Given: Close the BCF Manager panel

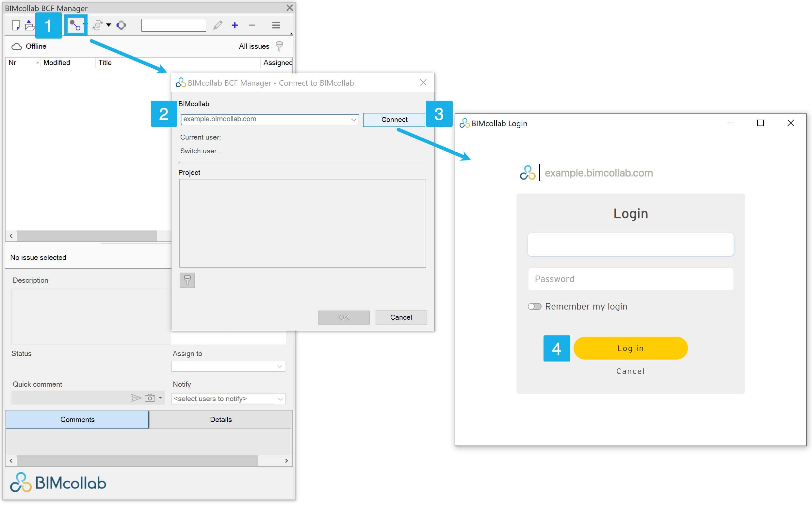Looking at the screenshot, I should (290, 8).
